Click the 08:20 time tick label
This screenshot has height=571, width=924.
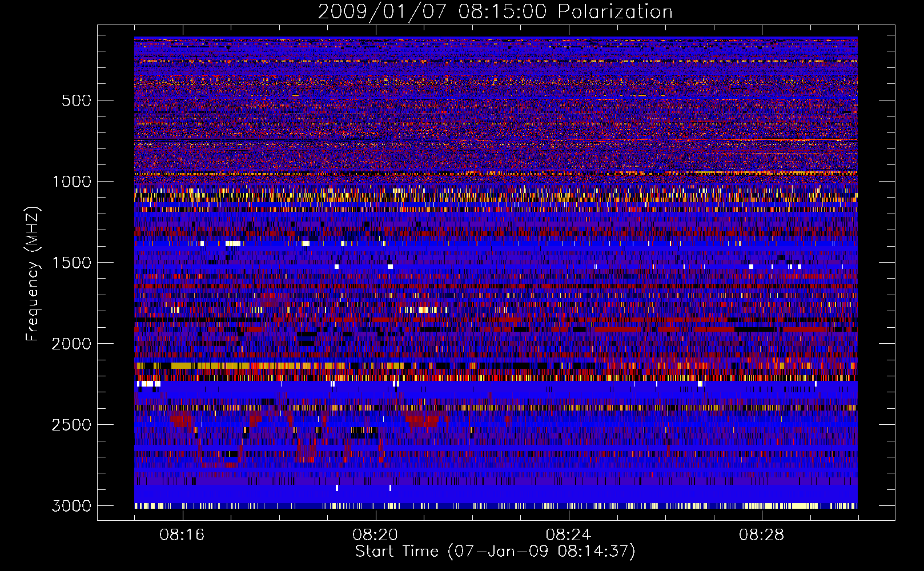pos(375,535)
